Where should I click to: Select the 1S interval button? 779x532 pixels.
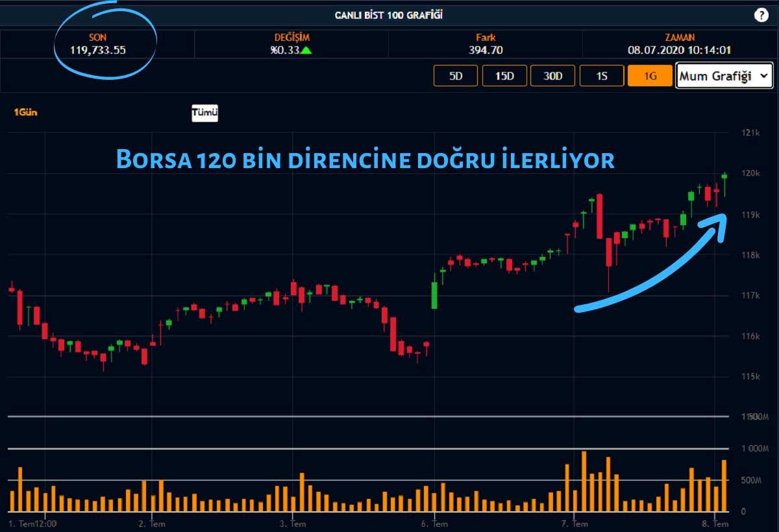[x=602, y=76]
